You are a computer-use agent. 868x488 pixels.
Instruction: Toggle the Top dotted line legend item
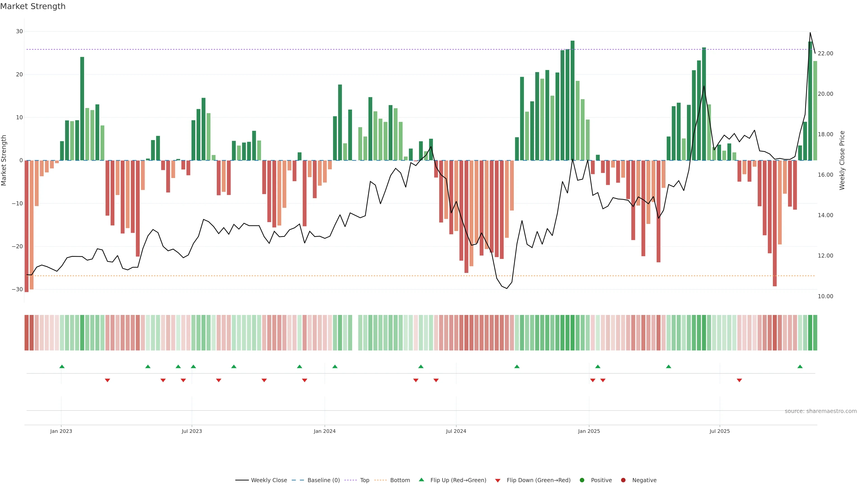tap(364, 480)
